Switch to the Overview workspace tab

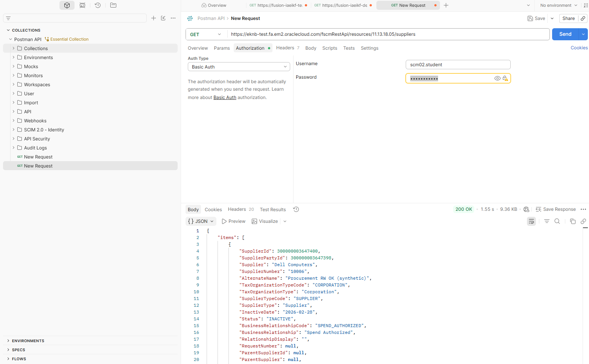(x=214, y=5)
